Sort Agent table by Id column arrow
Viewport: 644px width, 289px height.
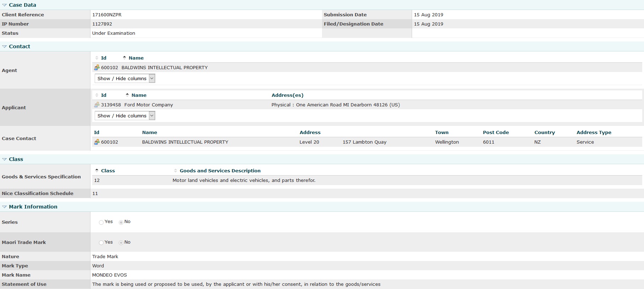pyautogui.click(x=97, y=58)
